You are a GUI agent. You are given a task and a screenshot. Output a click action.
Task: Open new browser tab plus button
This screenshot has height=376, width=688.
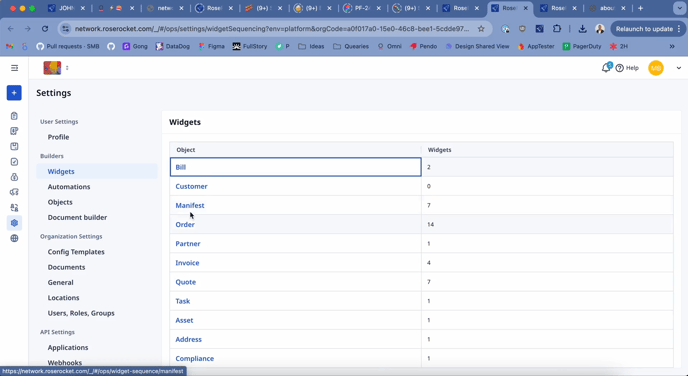click(641, 8)
